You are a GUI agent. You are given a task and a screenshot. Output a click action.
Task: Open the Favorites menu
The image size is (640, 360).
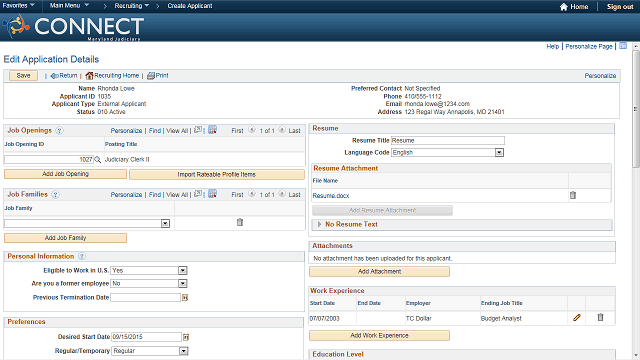pyautogui.click(x=18, y=6)
